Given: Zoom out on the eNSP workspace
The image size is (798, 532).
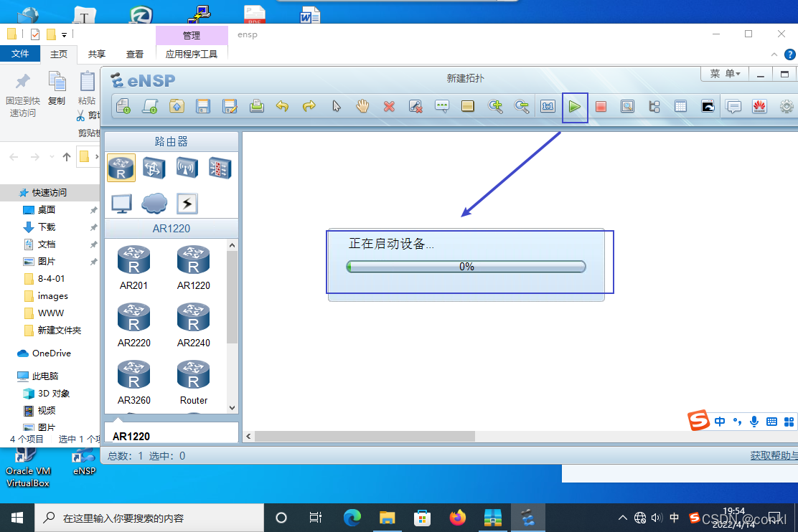Looking at the screenshot, I should [x=522, y=106].
